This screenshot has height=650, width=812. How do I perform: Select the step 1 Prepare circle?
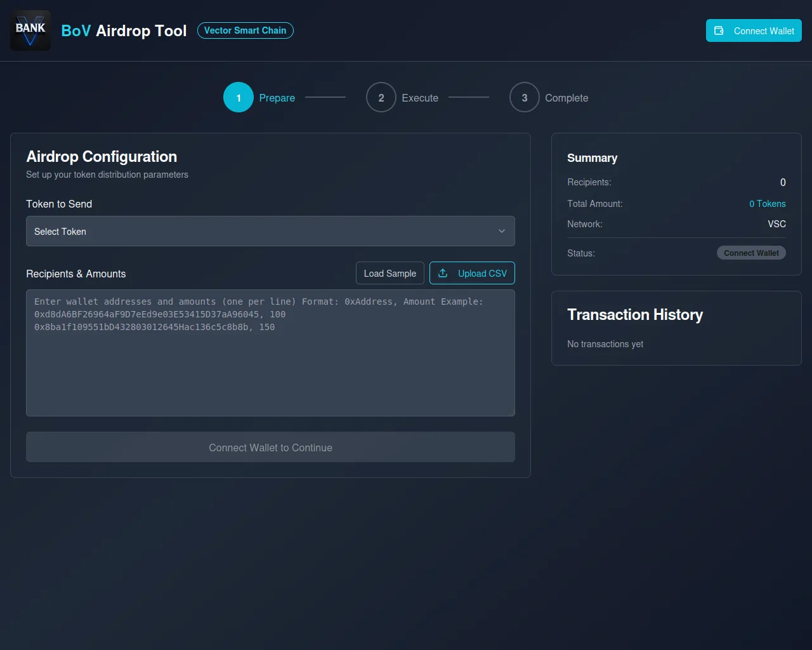point(239,98)
